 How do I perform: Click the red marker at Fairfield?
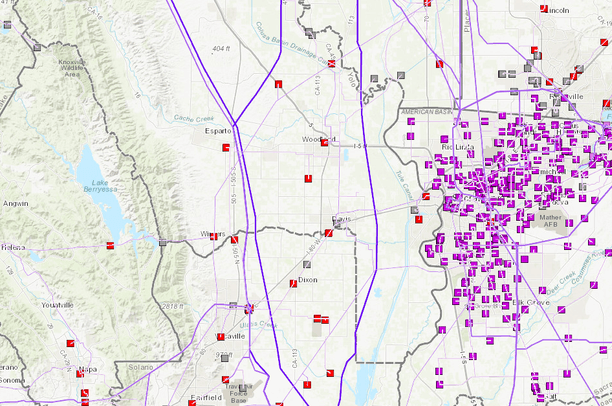point(192,403)
